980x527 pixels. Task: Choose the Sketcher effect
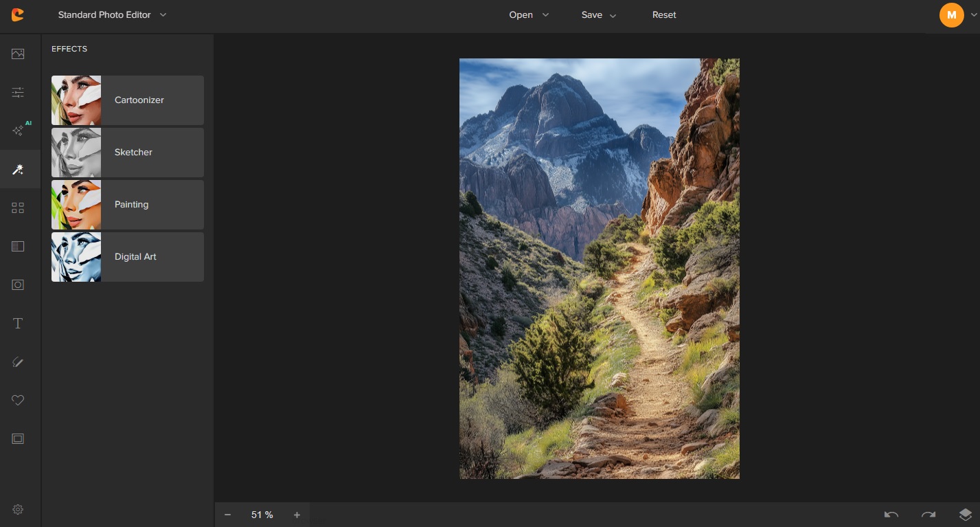128,153
